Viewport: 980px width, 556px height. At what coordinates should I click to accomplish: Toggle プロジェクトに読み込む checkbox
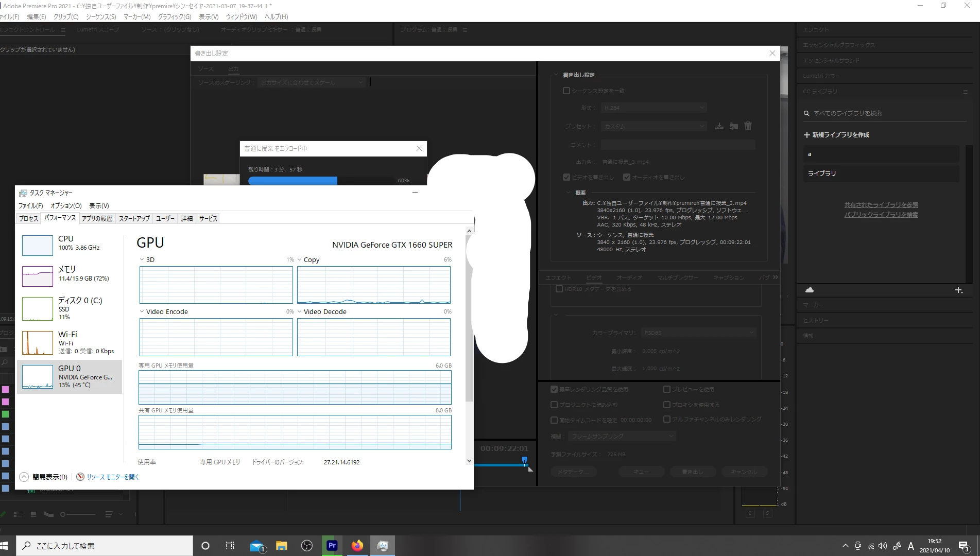(x=554, y=405)
